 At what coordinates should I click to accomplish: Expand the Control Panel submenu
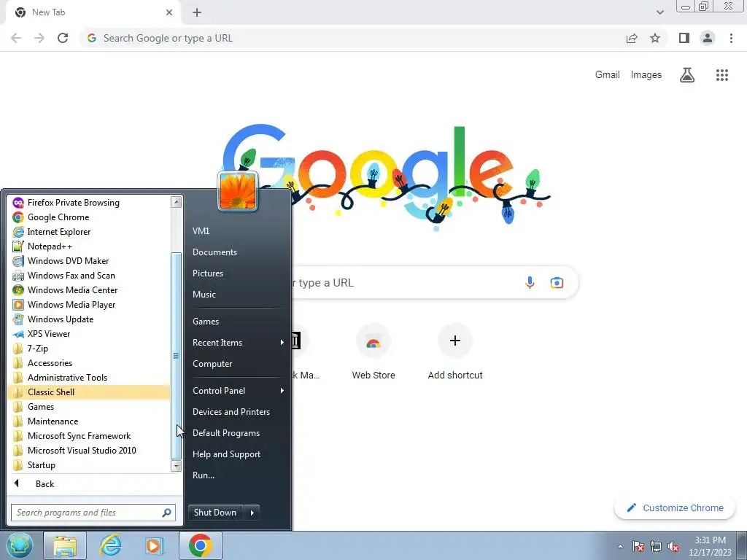pyautogui.click(x=237, y=391)
